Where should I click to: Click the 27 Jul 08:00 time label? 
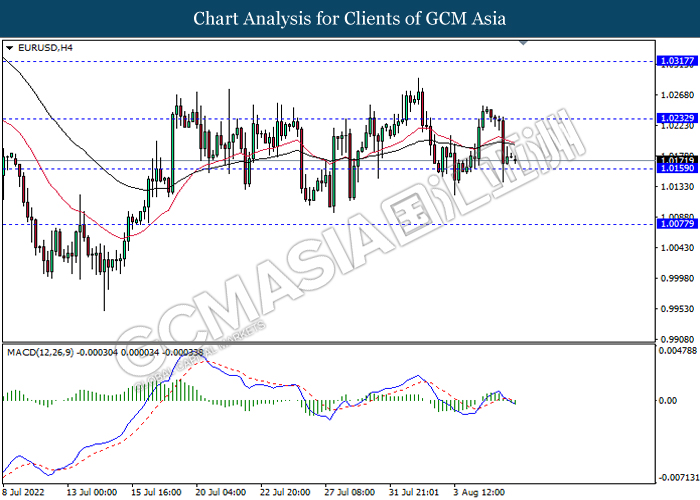pyautogui.click(x=350, y=492)
